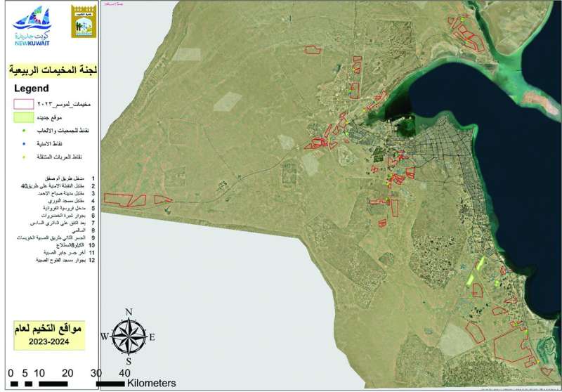The width and height of the screenshot is (562, 392).
Task: Click the light green new site swatch
Action: point(25,117)
